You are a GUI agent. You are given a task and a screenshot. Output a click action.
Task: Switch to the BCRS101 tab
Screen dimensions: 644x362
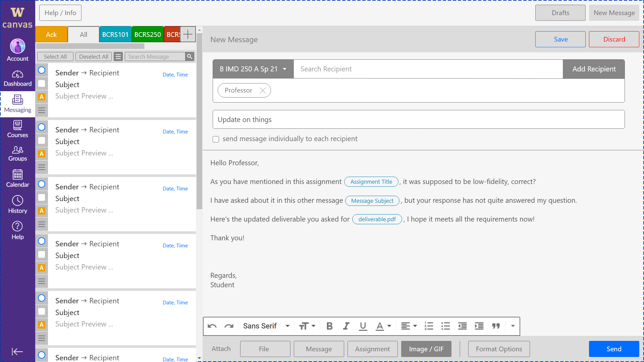tap(115, 34)
